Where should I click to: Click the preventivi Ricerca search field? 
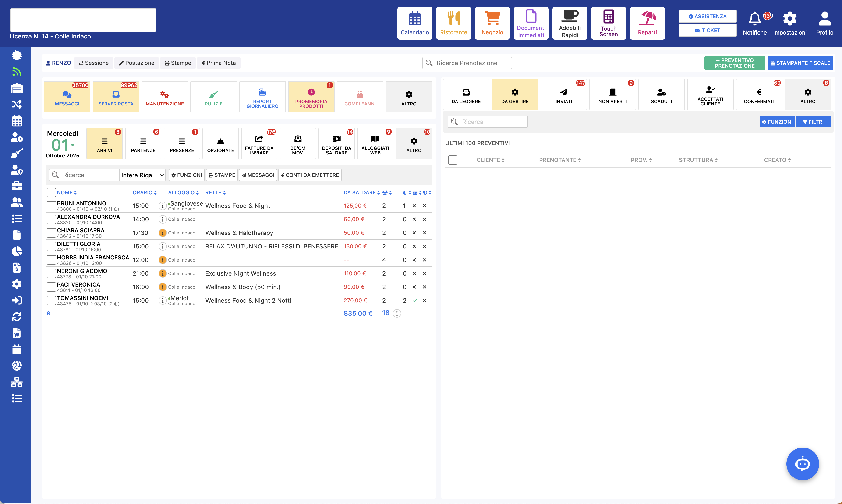point(487,122)
